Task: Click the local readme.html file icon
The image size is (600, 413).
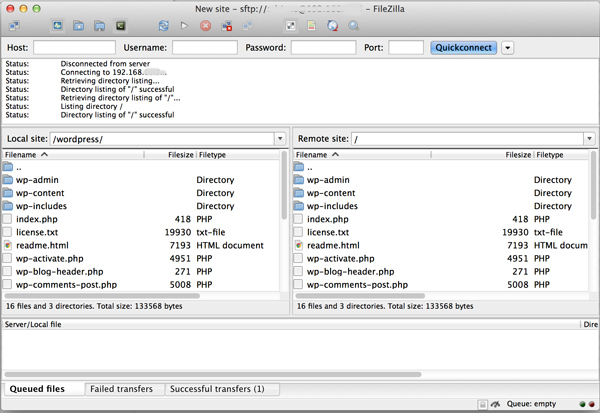Action: click(8, 245)
